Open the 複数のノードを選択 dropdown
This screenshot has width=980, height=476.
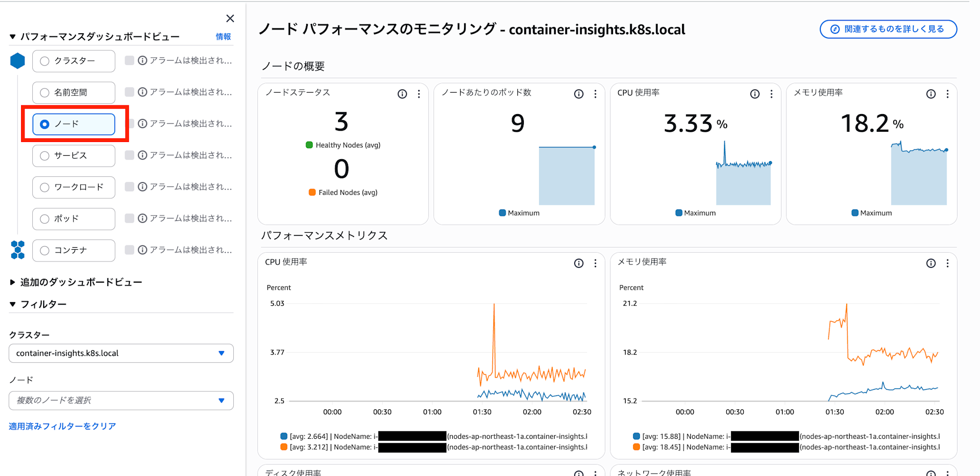click(121, 401)
